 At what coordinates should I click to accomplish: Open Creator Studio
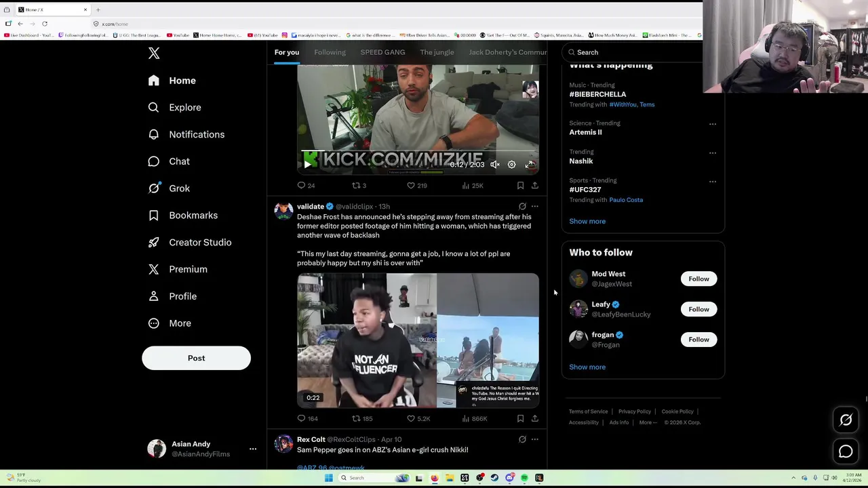point(190,243)
